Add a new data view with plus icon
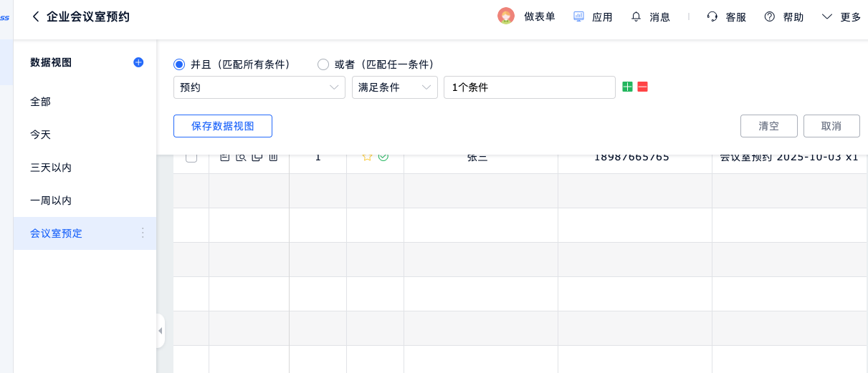868x373 pixels. [x=138, y=62]
